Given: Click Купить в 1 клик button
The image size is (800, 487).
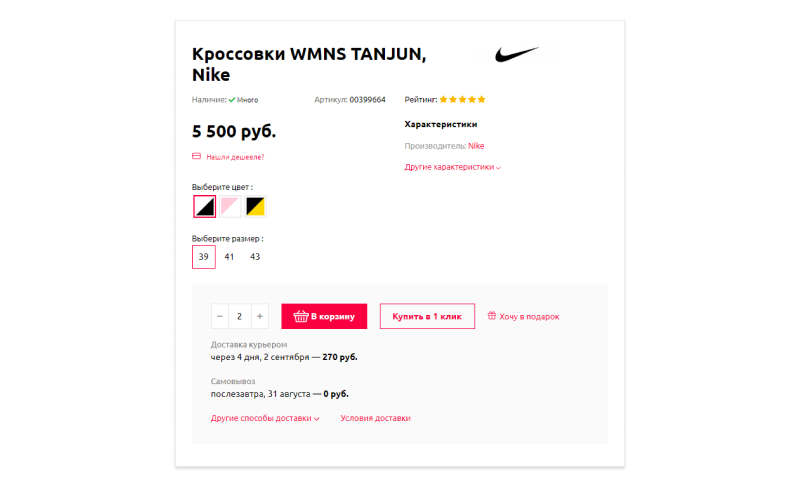Looking at the screenshot, I should [427, 316].
